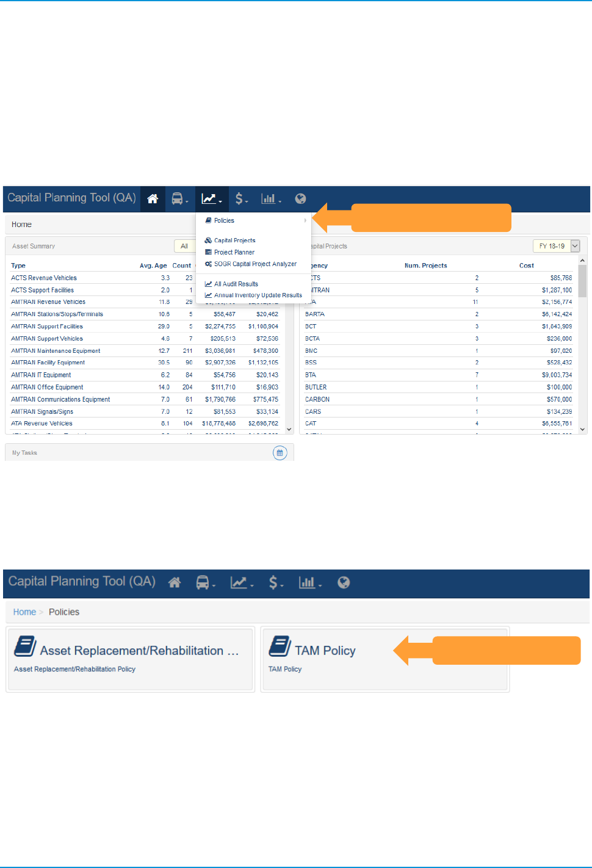Click the Type column header
Viewport: 592px width, 868px height.
click(x=18, y=266)
